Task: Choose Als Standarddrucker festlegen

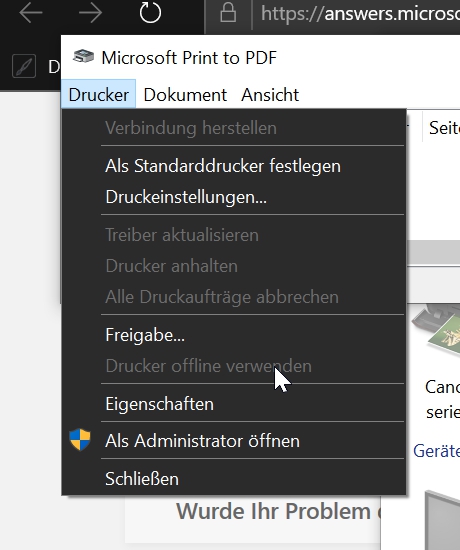Action: (234, 166)
